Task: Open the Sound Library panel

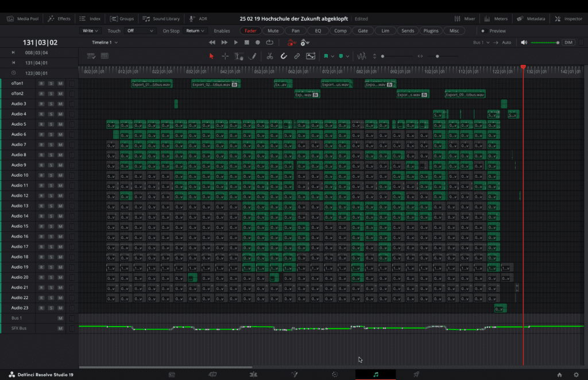Action: (161, 18)
